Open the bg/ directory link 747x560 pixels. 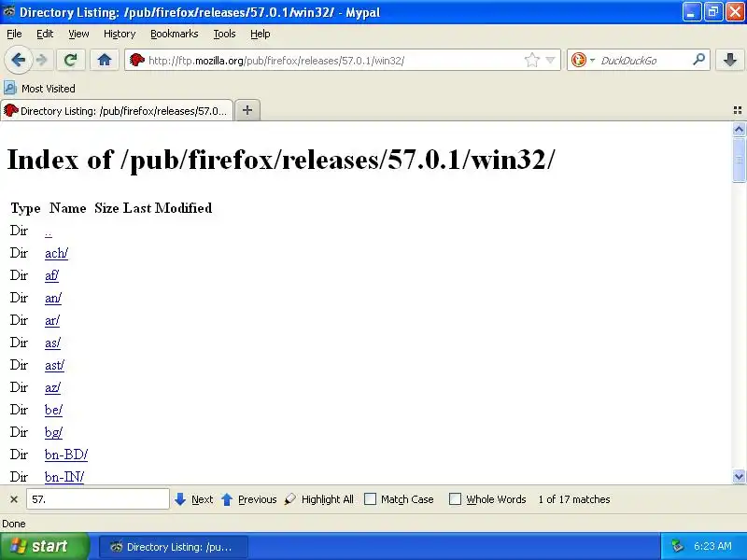tap(53, 432)
